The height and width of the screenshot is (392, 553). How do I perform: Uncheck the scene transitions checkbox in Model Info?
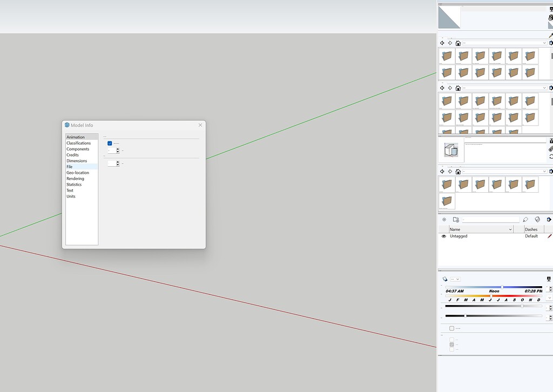tap(110, 143)
